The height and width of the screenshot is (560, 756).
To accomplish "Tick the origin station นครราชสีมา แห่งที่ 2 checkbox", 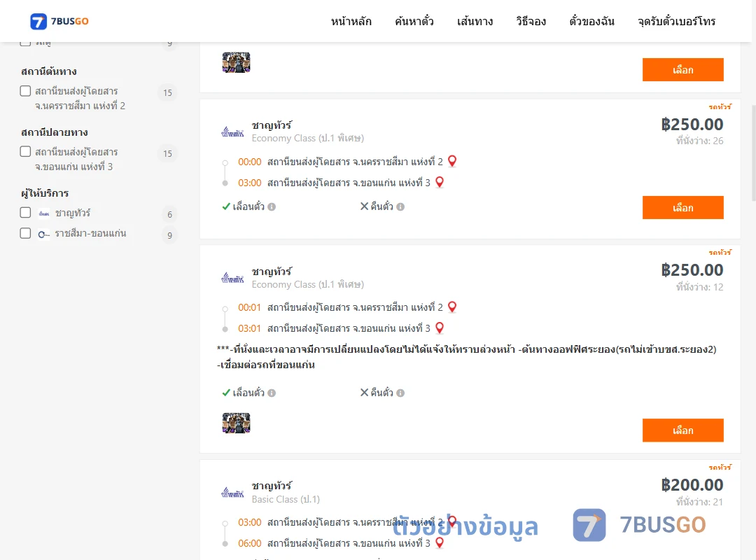I will tap(26, 91).
